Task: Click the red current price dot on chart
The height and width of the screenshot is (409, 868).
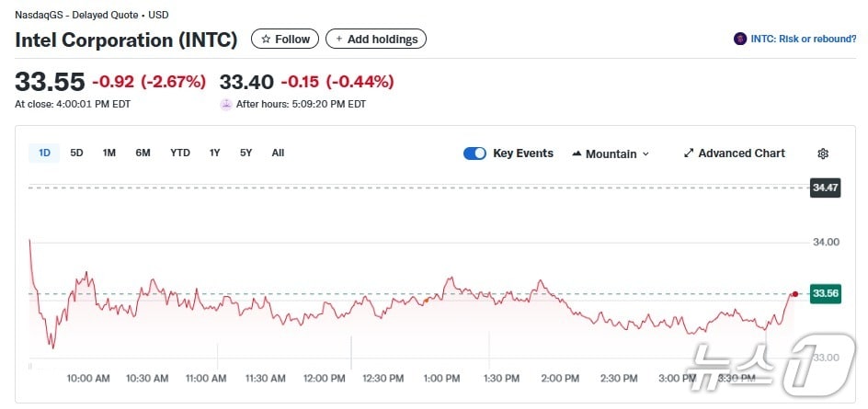Action: (794, 293)
